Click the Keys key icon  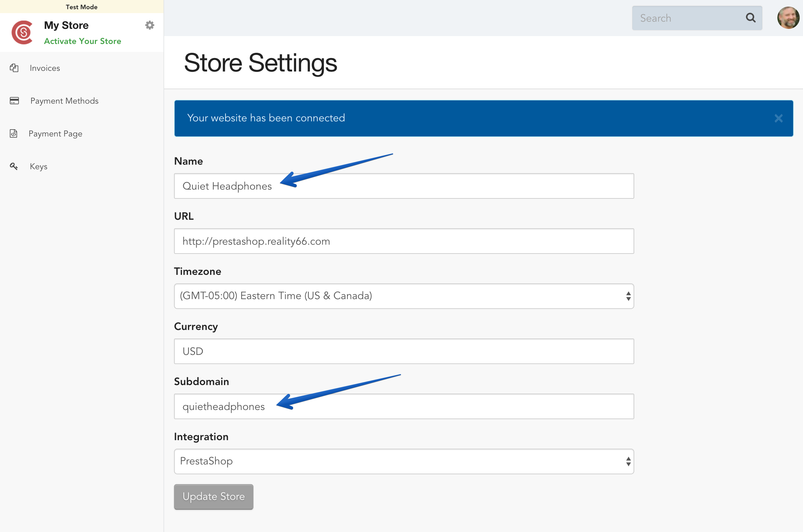pos(13,166)
